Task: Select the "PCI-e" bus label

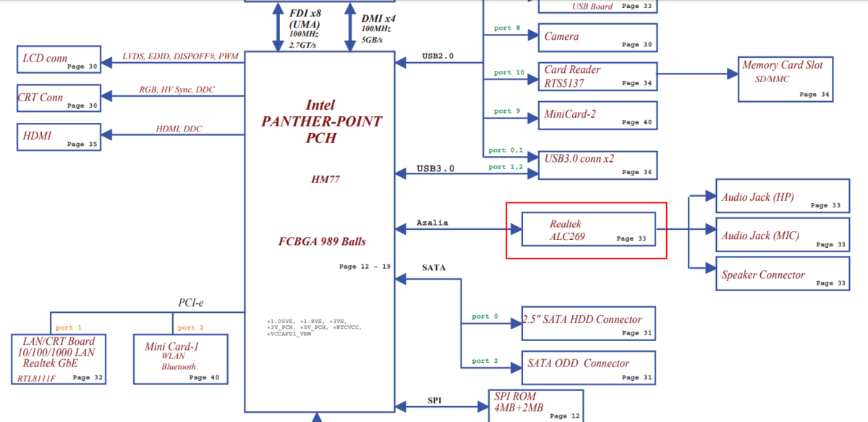Action: [x=192, y=303]
